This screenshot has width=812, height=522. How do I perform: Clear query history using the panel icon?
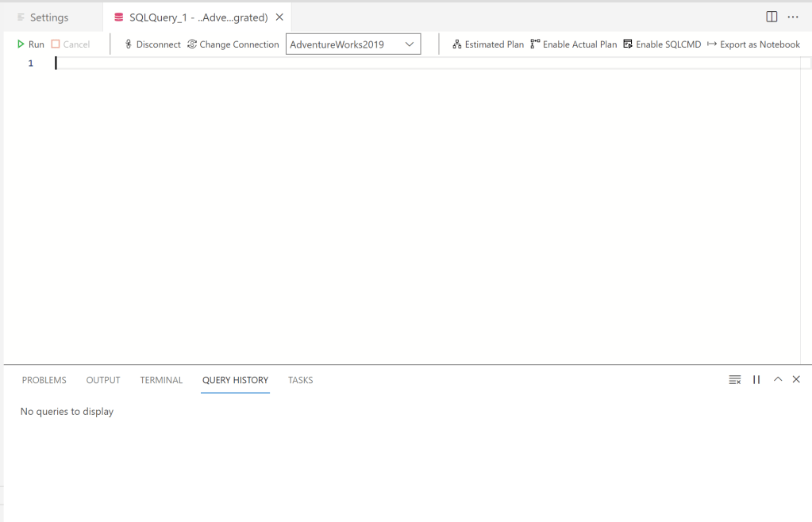(x=735, y=380)
